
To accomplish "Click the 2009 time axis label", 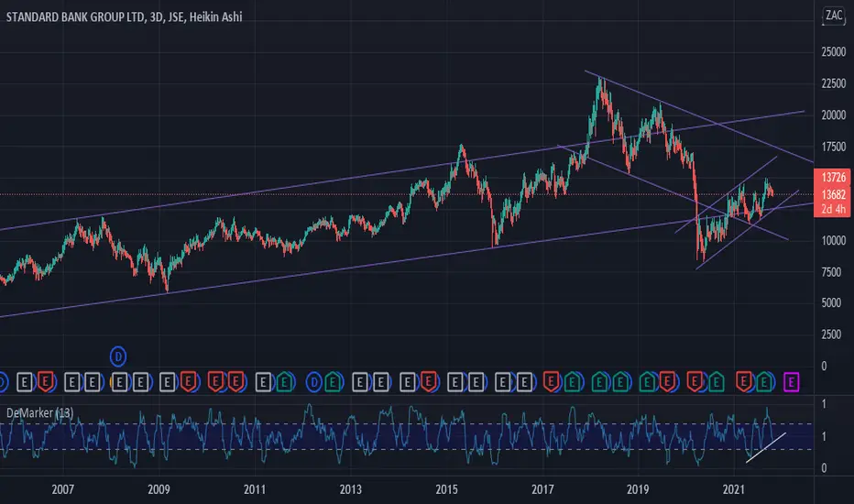I will [159, 489].
